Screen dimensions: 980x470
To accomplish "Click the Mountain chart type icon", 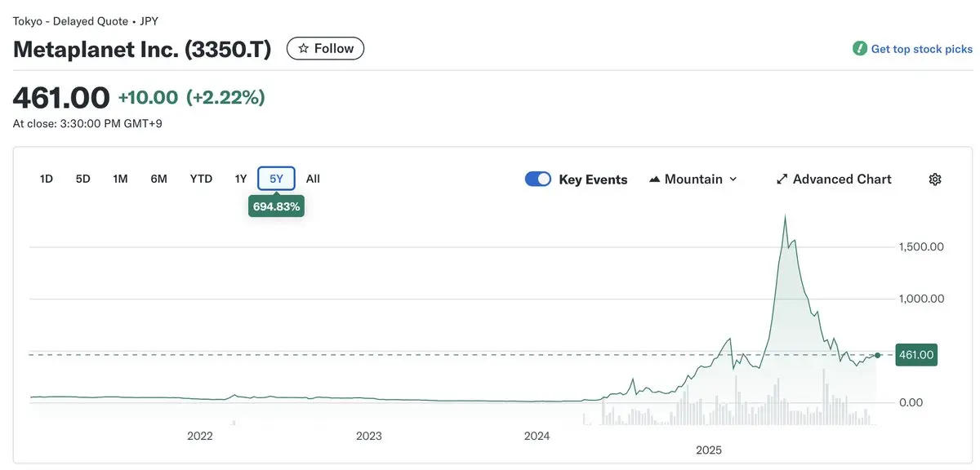I will point(654,180).
